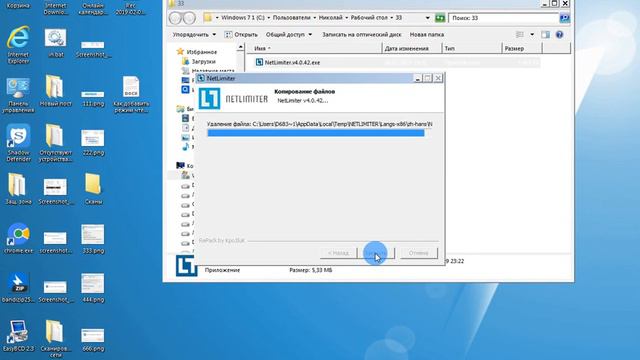Sort by Размер column header
The image size is (640, 360).
[522, 48]
